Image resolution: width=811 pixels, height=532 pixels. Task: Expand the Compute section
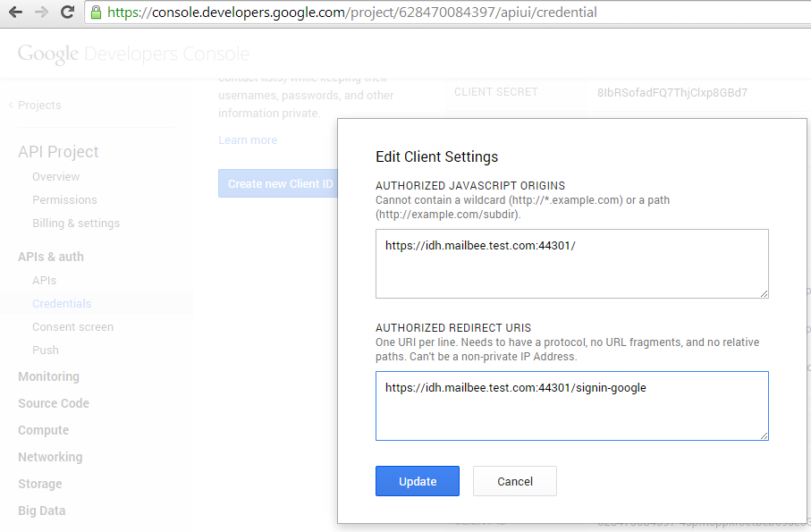pos(44,430)
